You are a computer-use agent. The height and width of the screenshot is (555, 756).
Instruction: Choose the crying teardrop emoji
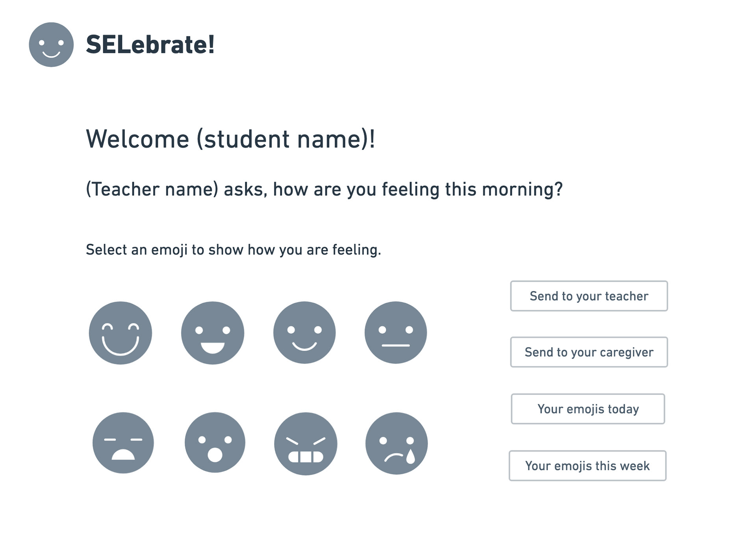(x=397, y=443)
